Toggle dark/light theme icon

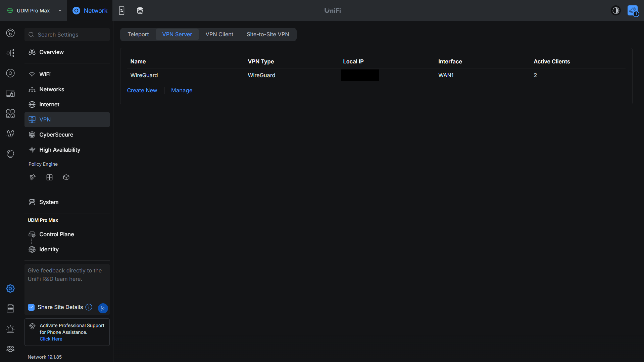click(x=616, y=11)
